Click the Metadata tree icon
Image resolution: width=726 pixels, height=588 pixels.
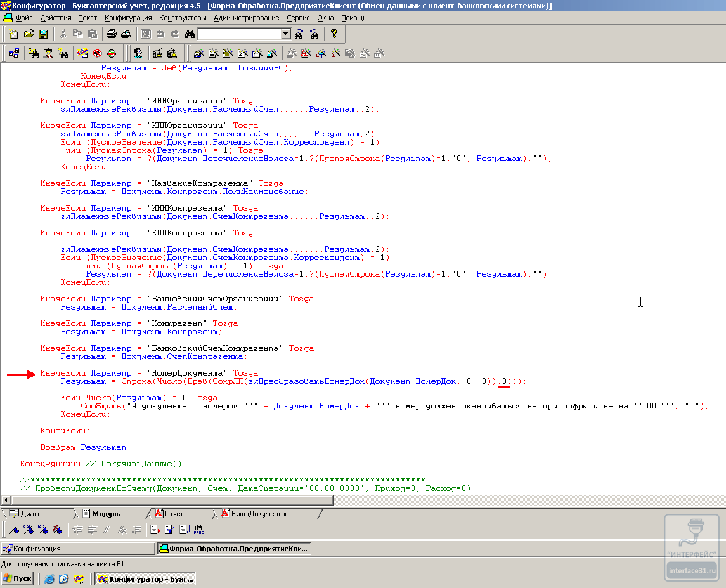[x=13, y=53]
